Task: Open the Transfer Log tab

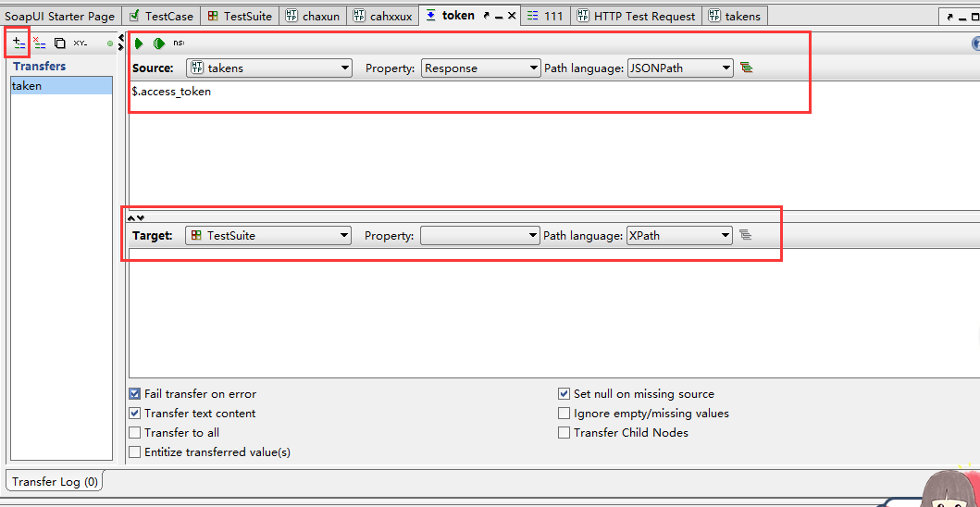Action: pyautogui.click(x=55, y=482)
